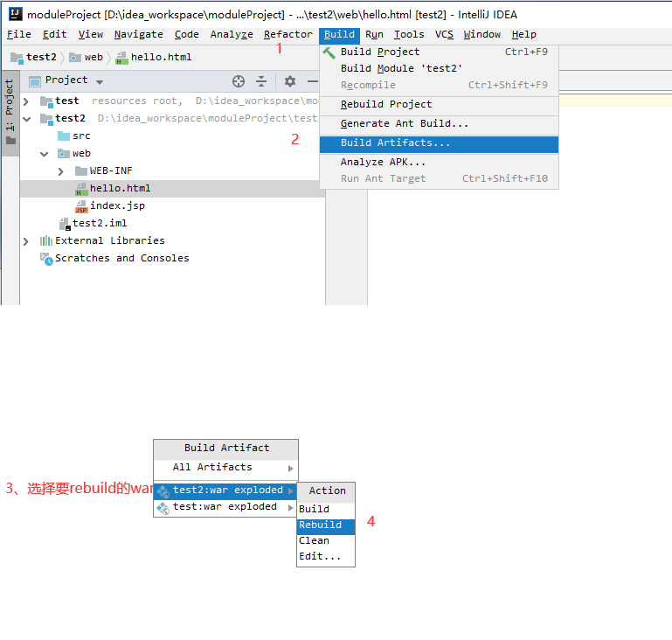Expand test2:war exploded submenu arrow
The image size is (672, 640).
click(x=291, y=490)
